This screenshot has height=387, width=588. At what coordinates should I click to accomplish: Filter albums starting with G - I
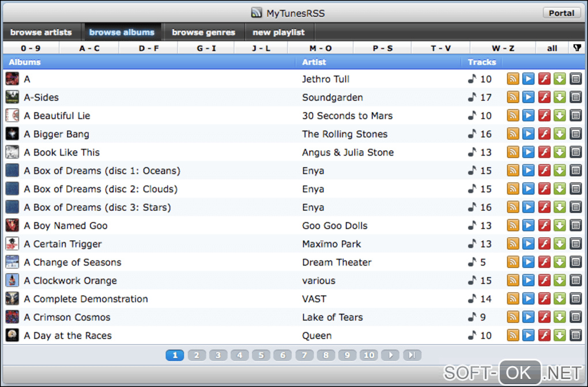click(x=206, y=48)
